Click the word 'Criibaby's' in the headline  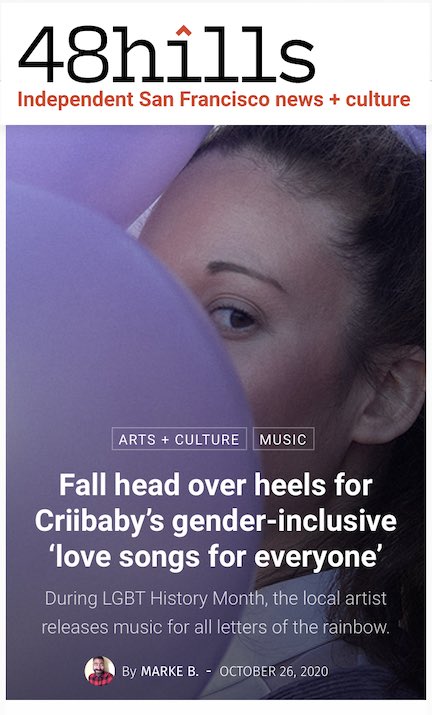point(99,521)
